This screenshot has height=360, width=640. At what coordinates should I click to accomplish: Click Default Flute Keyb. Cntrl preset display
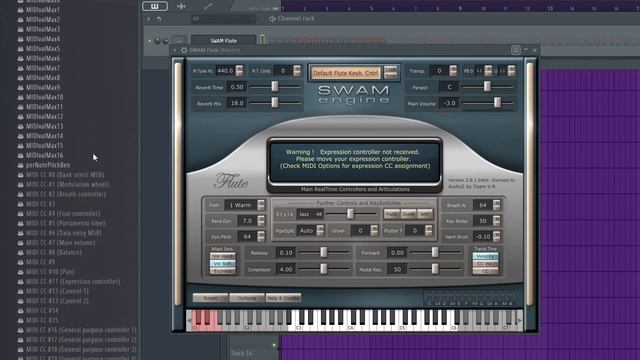[346, 73]
